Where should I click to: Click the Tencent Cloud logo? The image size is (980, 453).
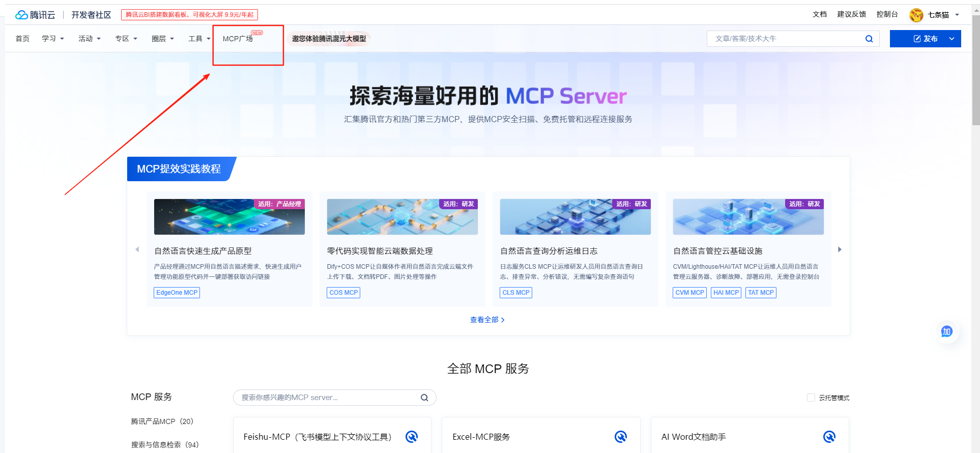[x=35, y=15]
